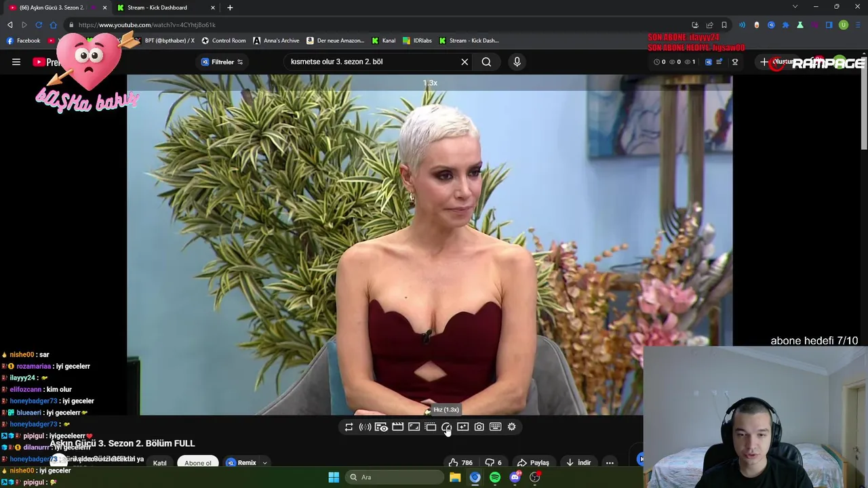Click the İndir download button

tap(578, 463)
